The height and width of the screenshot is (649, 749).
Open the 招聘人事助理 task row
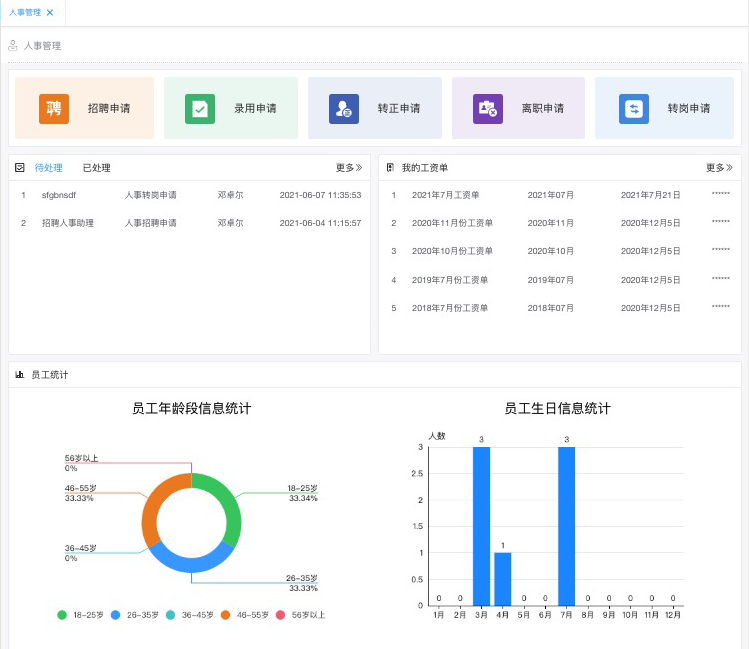189,223
